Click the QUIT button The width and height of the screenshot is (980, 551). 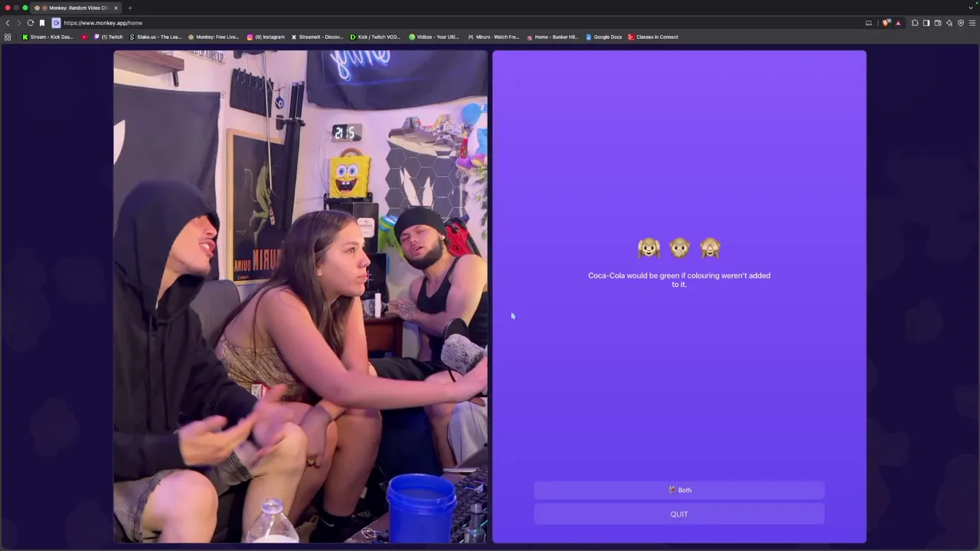tap(679, 514)
